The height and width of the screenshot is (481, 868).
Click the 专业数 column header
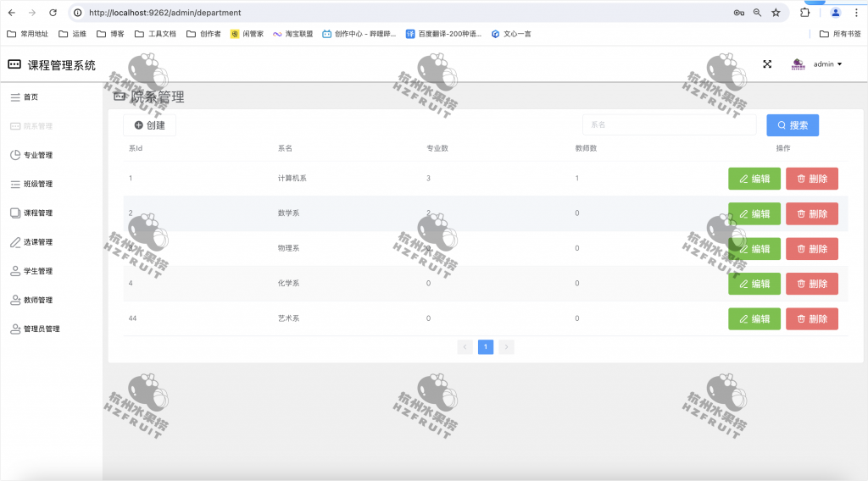(437, 148)
